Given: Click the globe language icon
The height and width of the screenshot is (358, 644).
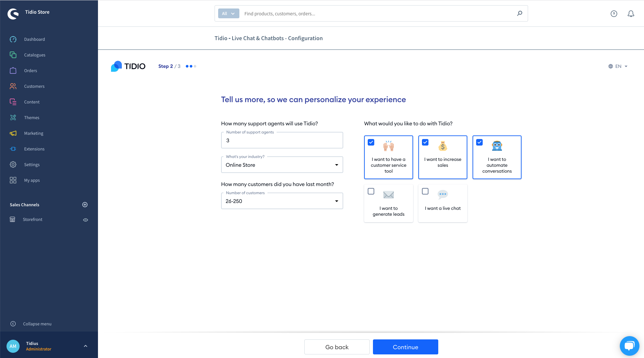Looking at the screenshot, I should click(x=611, y=66).
